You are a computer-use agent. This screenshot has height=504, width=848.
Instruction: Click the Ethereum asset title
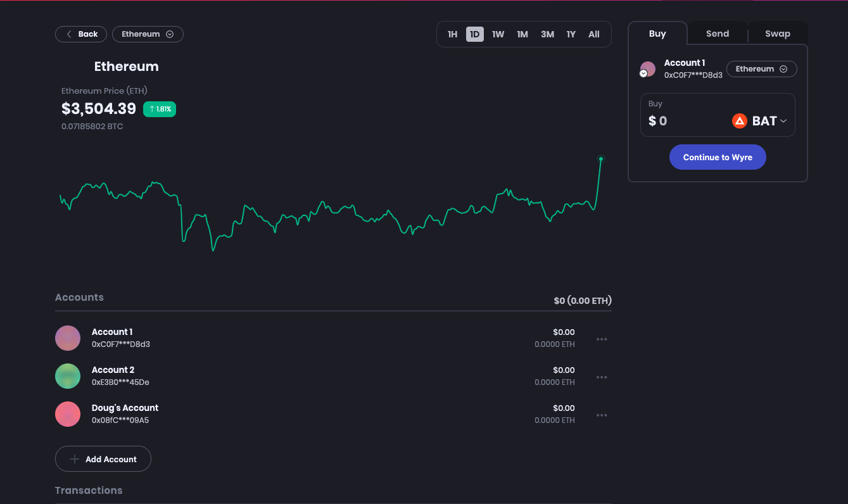(x=127, y=66)
